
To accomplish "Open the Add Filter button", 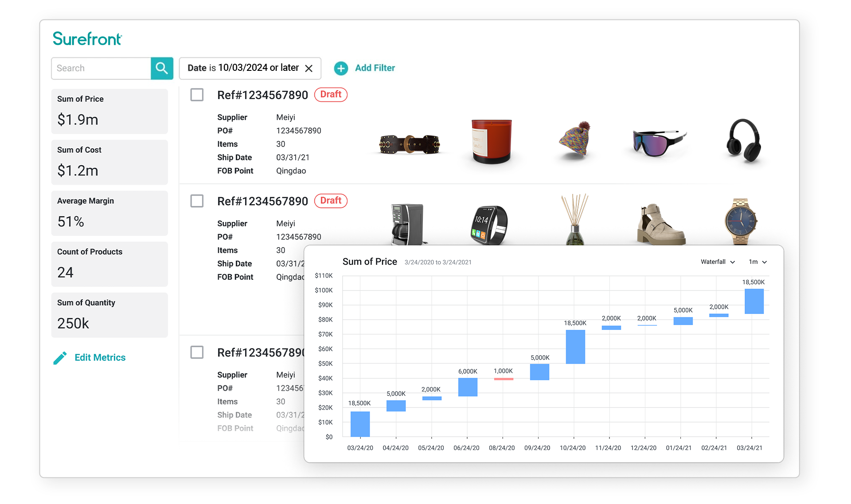I will click(368, 68).
